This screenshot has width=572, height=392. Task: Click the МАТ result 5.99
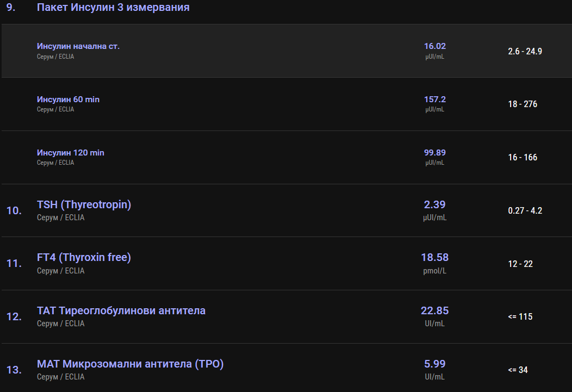click(x=434, y=364)
